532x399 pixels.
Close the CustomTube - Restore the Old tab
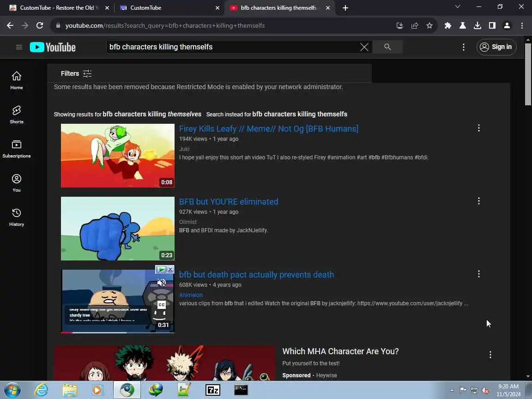click(x=107, y=8)
